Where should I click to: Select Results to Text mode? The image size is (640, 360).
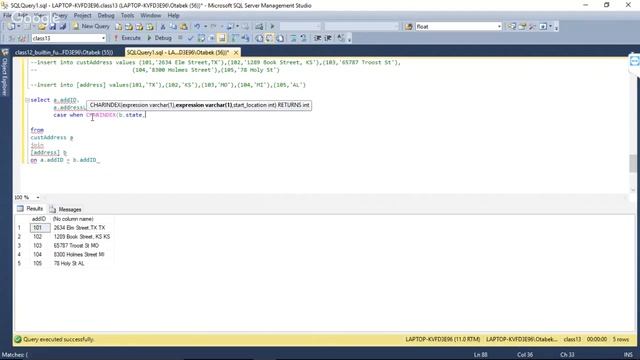(x=259, y=38)
